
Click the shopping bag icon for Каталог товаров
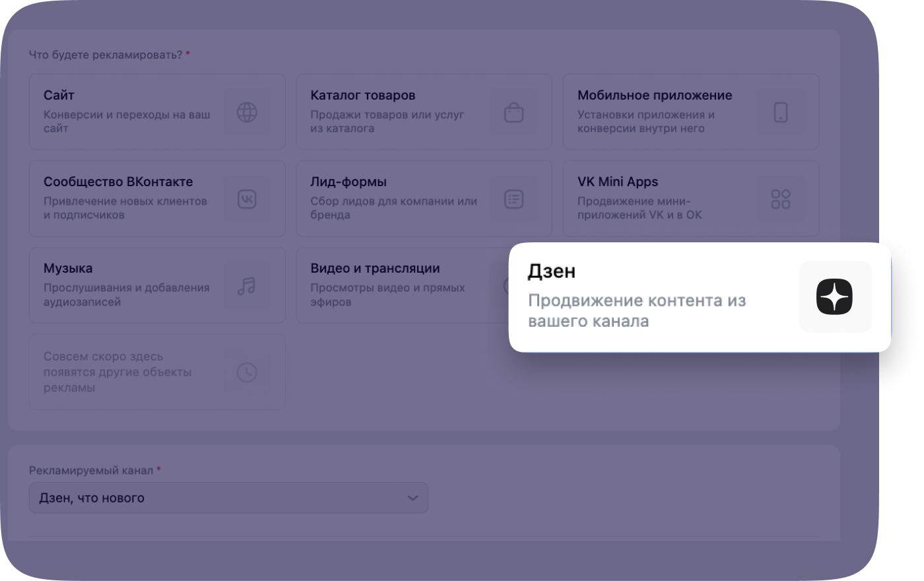pyautogui.click(x=513, y=112)
